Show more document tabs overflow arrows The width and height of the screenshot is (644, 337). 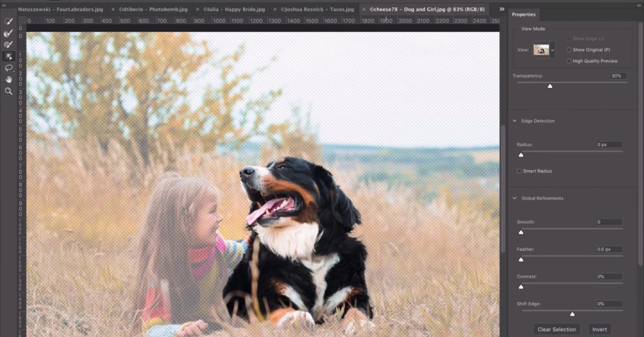tap(502, 9)
